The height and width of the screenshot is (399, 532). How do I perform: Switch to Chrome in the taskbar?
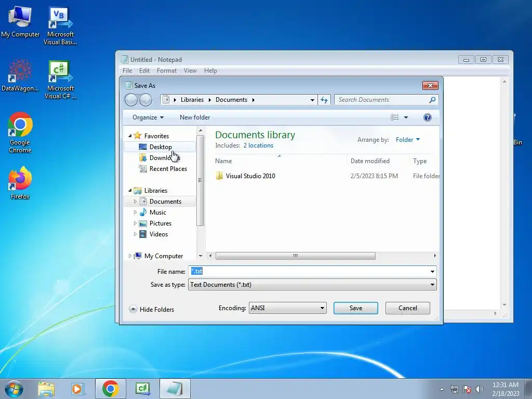pos(110,389)
